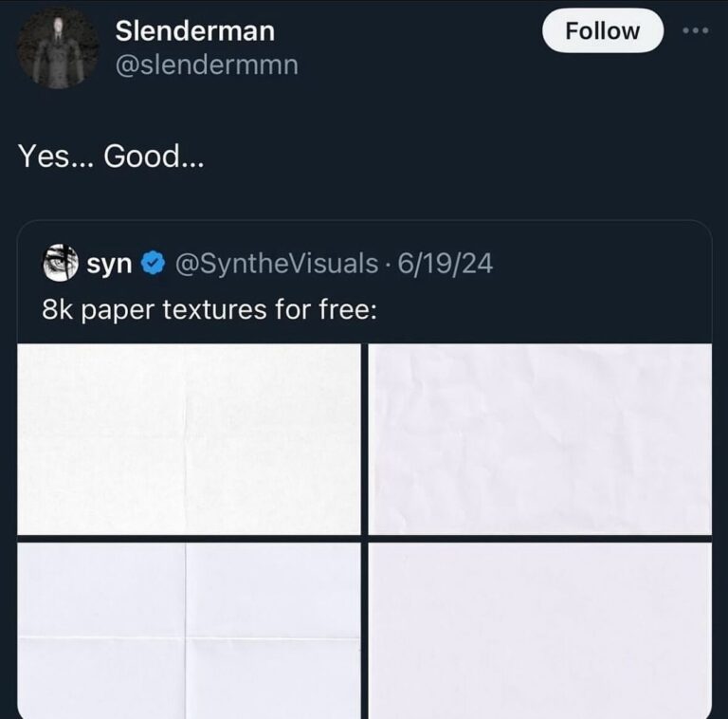728x719 pixels.
Task: Open the top-left paper texture image
Action: tap(189, 438)
